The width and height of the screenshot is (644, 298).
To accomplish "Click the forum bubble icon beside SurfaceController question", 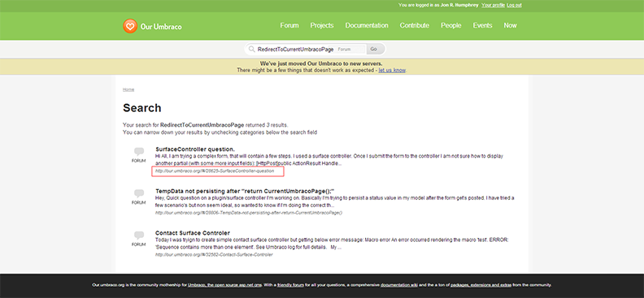I will [x=139, y=152].
